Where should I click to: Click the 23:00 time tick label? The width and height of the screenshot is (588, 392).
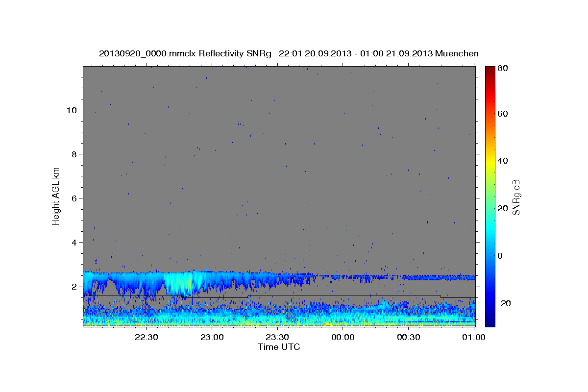click(212, 337)
